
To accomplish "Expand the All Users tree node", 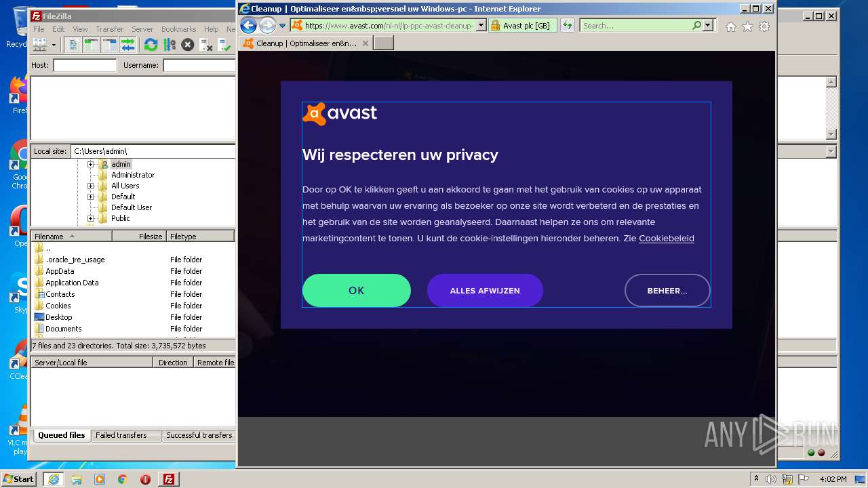I will (90, 186).
